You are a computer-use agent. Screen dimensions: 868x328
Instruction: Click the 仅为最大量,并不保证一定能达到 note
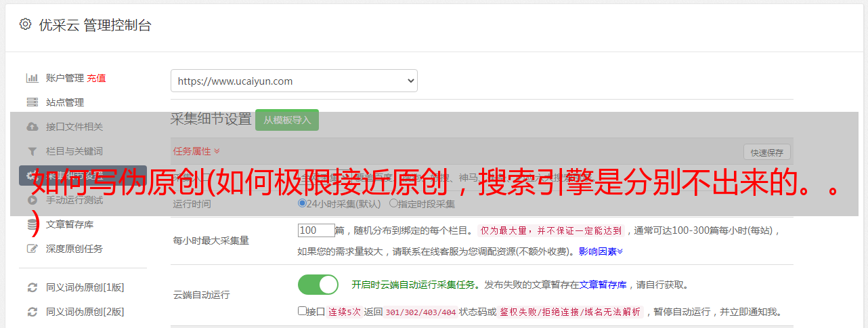click(551, 230)
